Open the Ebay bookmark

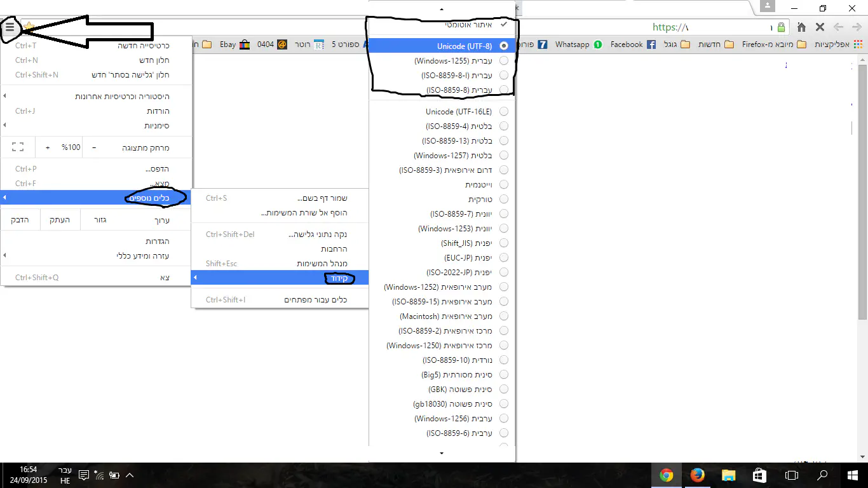[x=234, y=44]
